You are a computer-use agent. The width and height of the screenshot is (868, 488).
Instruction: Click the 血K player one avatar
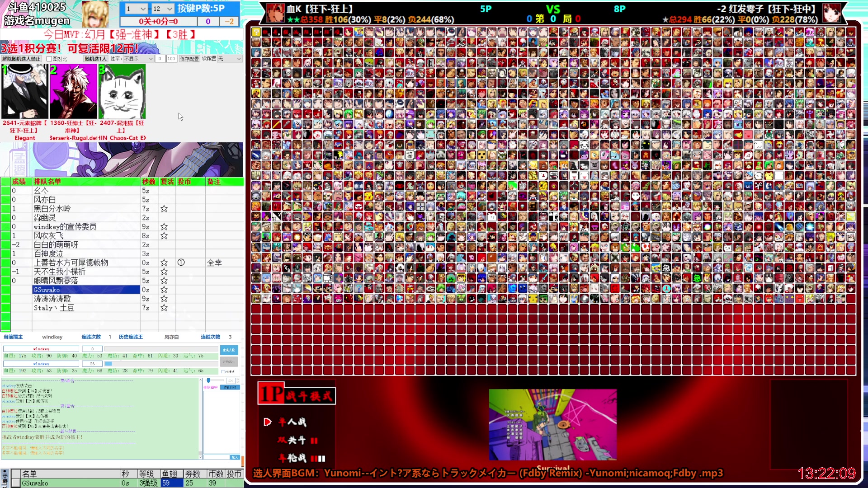[275, 13]
